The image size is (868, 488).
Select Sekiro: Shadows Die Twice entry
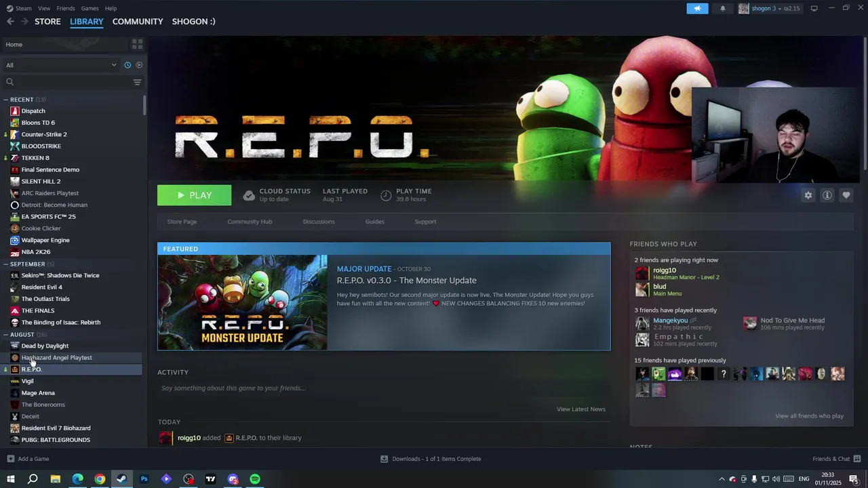pos(60,275)
